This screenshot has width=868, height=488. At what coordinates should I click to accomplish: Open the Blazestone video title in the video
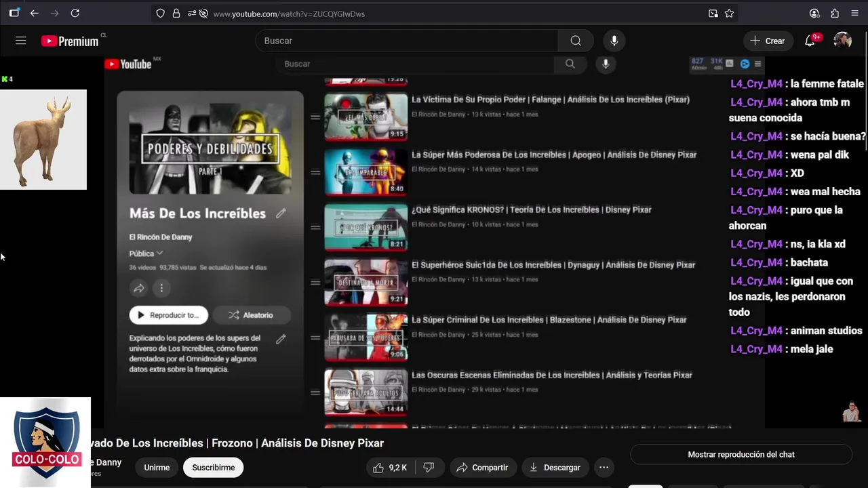549,320
